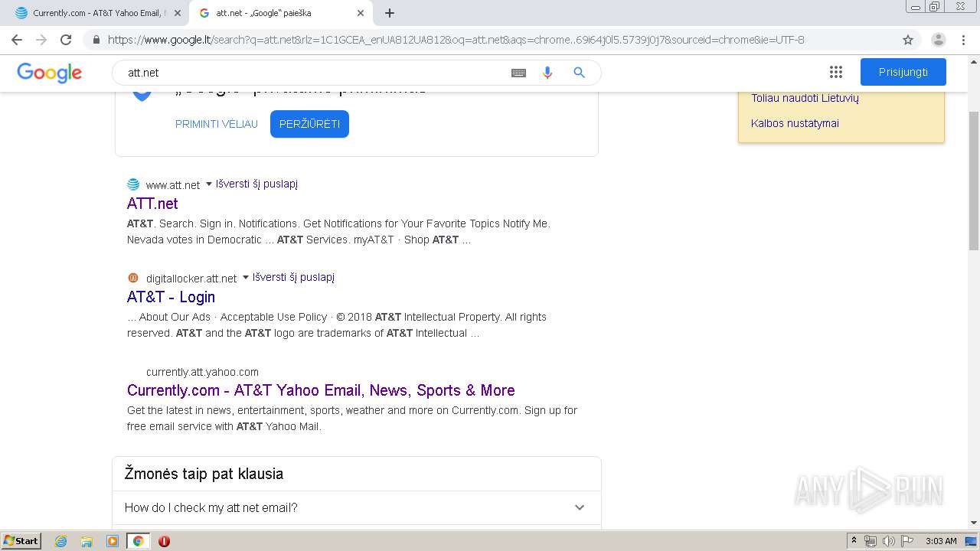The image size is (980, 551).
Task: Expand www.att.net result options arrow
Action: click(208, 184)
